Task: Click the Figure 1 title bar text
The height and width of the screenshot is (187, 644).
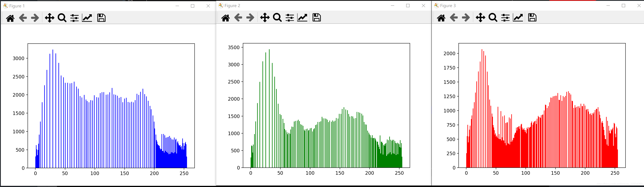Action: point(17,6)
